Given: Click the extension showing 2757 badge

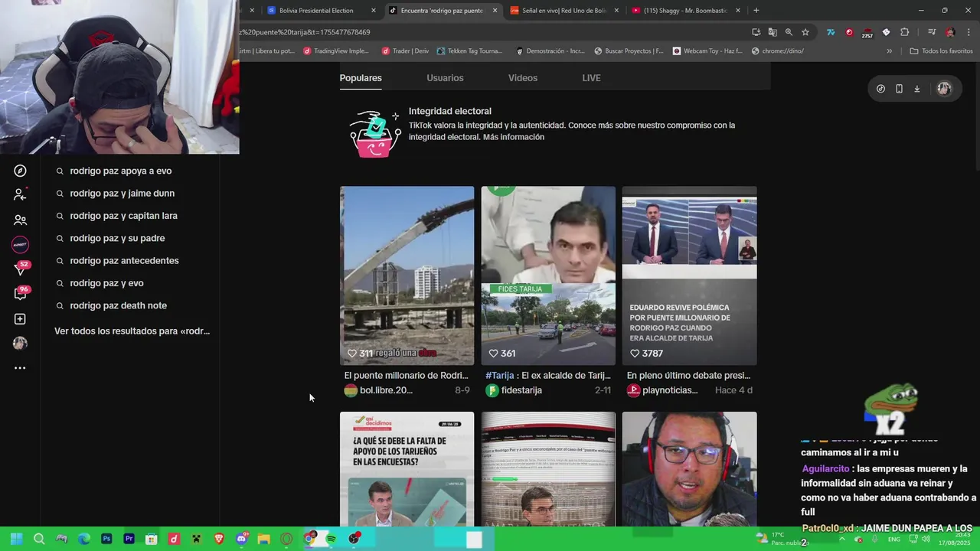Looking at the screenshot, I should pyautogui.click(x=867, y=33).
